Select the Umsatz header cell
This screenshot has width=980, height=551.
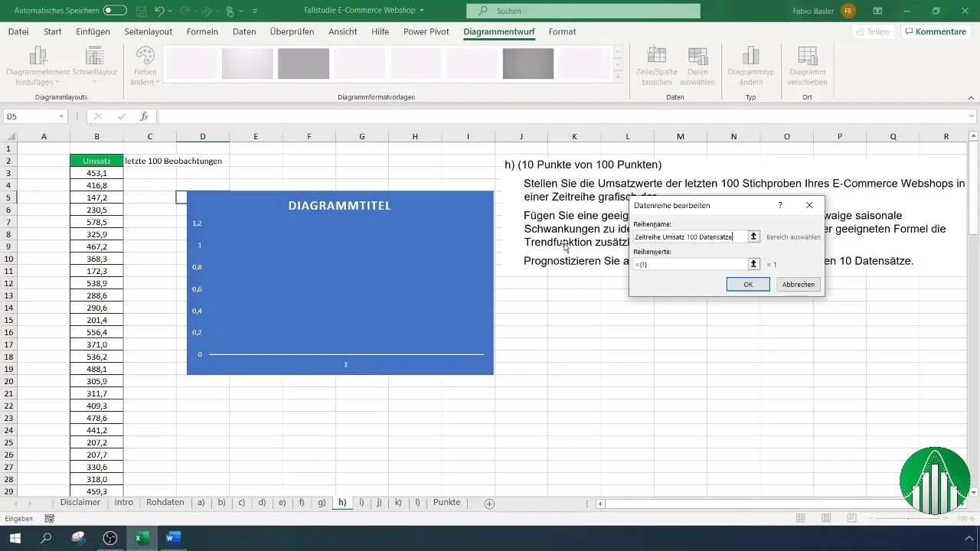click(96, 161)
